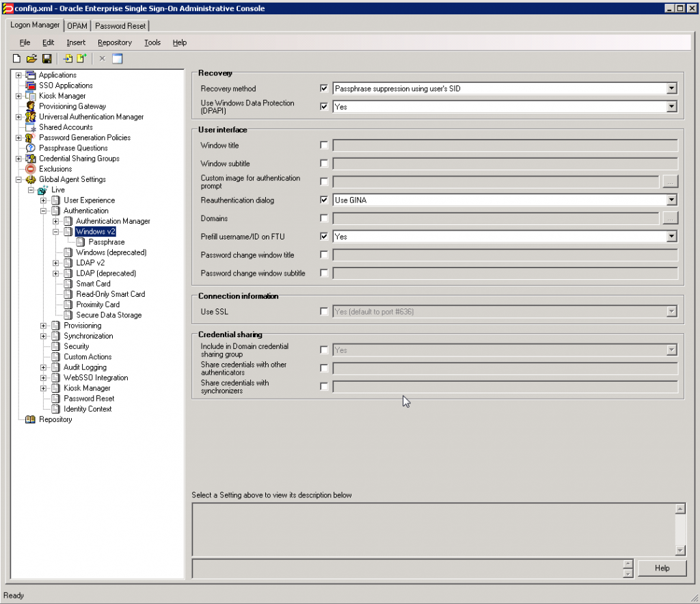This screenshot has height=604, width=700.
Task: Click the Domains browse ellipsis button
Action: [x=670, y=218]
